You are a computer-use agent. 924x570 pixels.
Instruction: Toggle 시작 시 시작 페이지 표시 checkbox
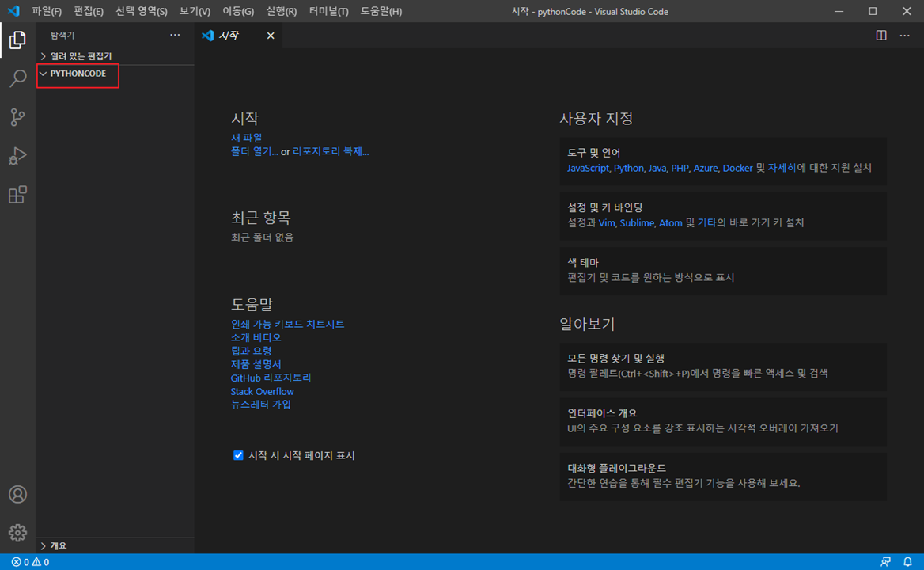click(238, 455)
